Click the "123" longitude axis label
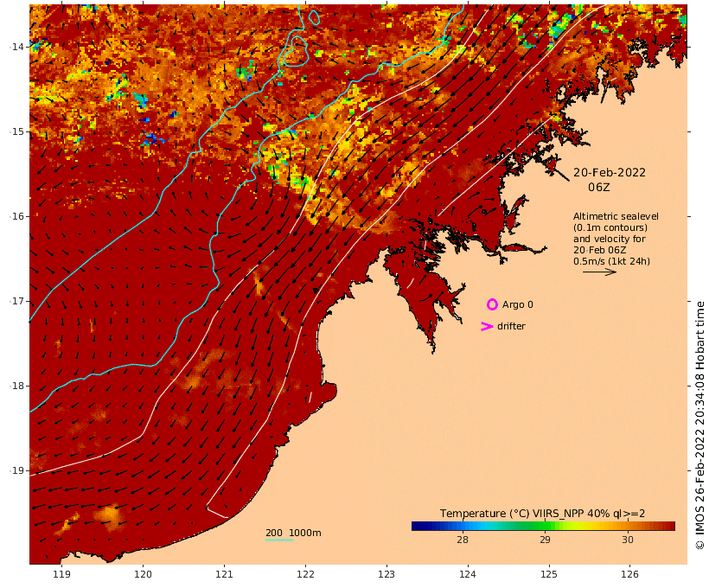 tap(386, 574)
